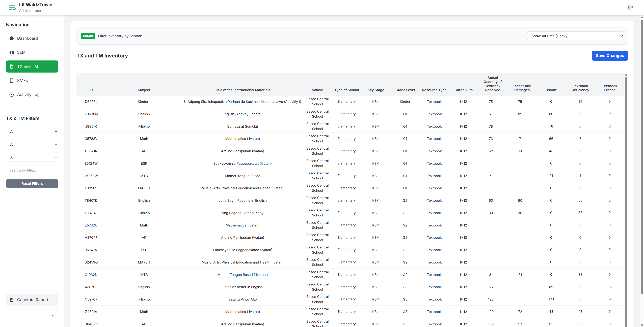Click the Type of School column header
This screenshot has height=327, width=644.
pyautogui.click(x=346, y=90)
